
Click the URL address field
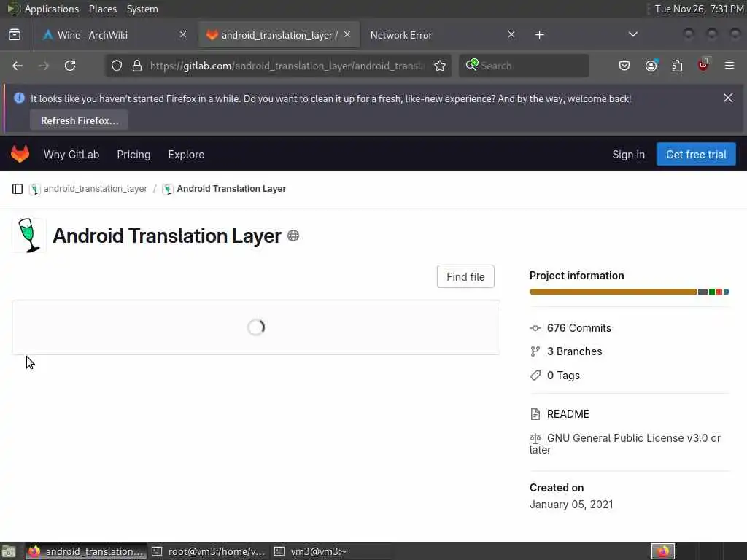click(286, 66)
